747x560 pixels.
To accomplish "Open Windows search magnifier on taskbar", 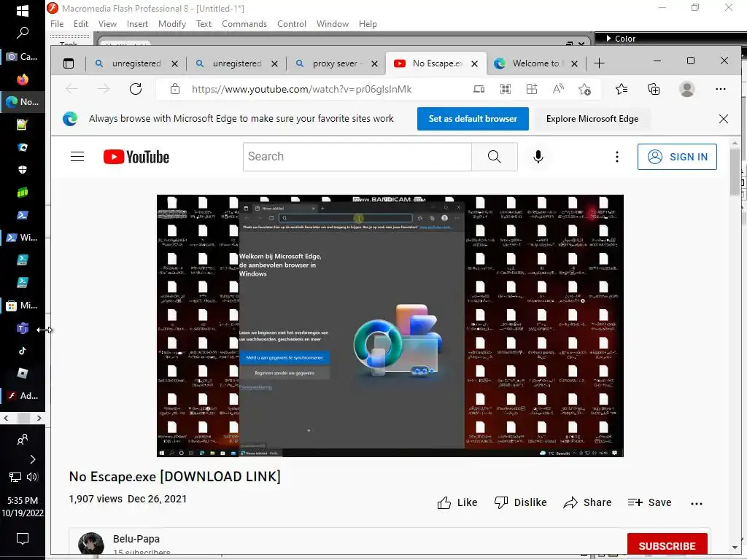I will point(23,33).
